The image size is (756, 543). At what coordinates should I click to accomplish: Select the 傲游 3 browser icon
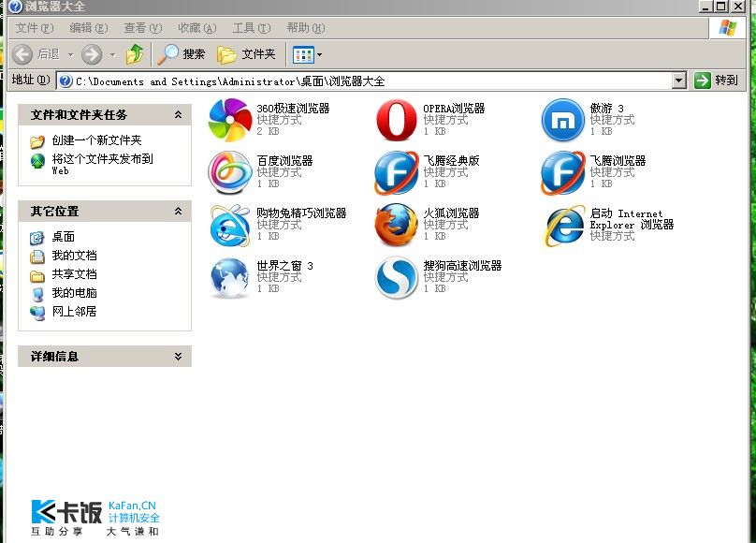pyautogui.click(x=562, y=120)
